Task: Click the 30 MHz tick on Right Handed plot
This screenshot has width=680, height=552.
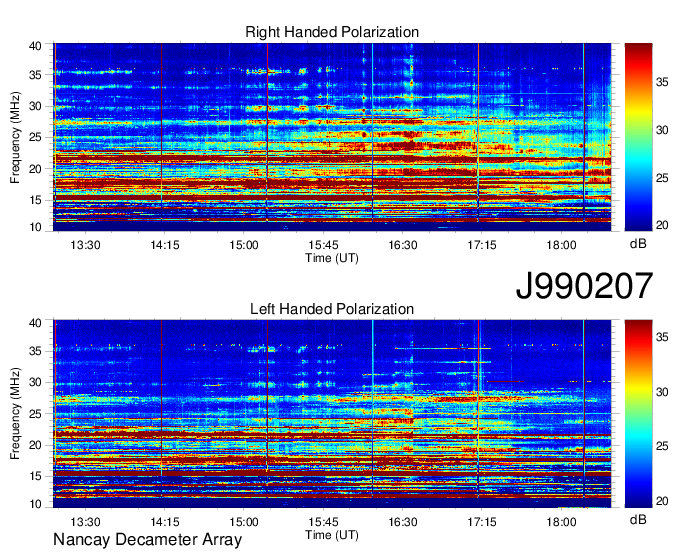Action: (x=35, y=106)
